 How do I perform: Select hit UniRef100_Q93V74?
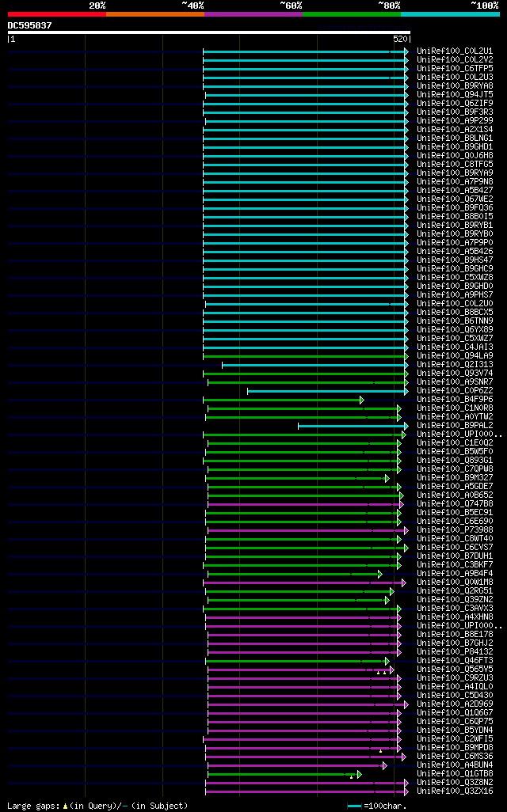click(455, 374)
